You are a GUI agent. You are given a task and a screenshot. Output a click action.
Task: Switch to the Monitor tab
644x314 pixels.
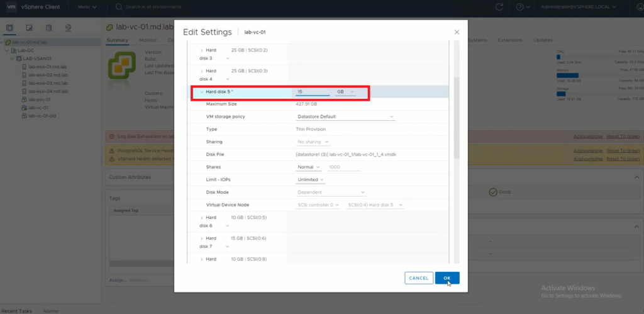148,40
